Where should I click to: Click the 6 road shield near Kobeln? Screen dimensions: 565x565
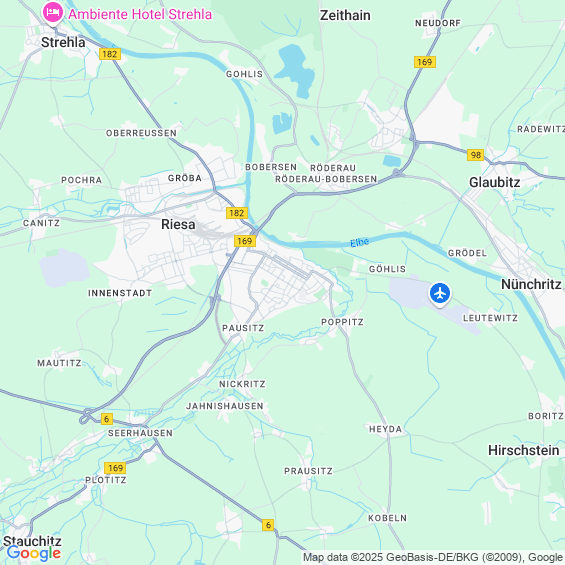(x=268, y=525)
